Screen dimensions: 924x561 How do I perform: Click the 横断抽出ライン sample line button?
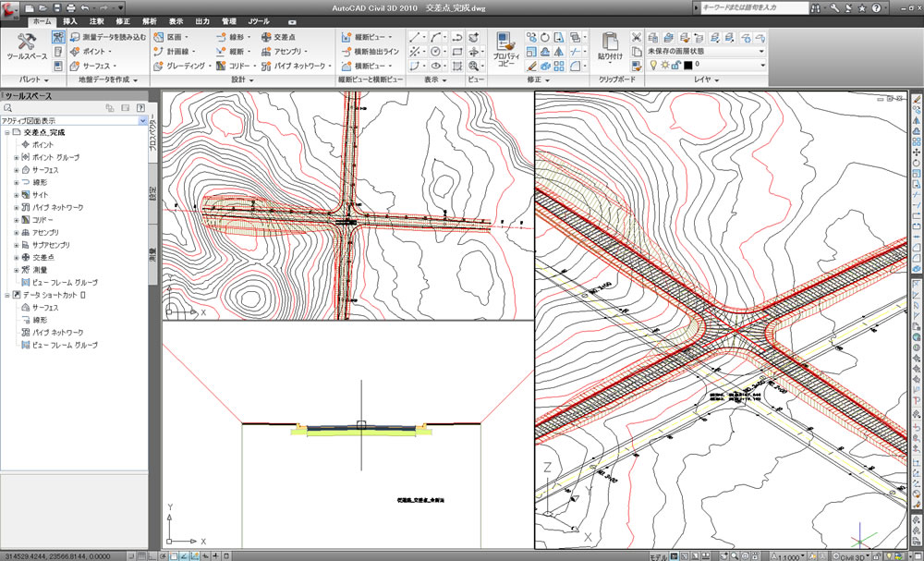pyautogui.click(x=370, y=51)
